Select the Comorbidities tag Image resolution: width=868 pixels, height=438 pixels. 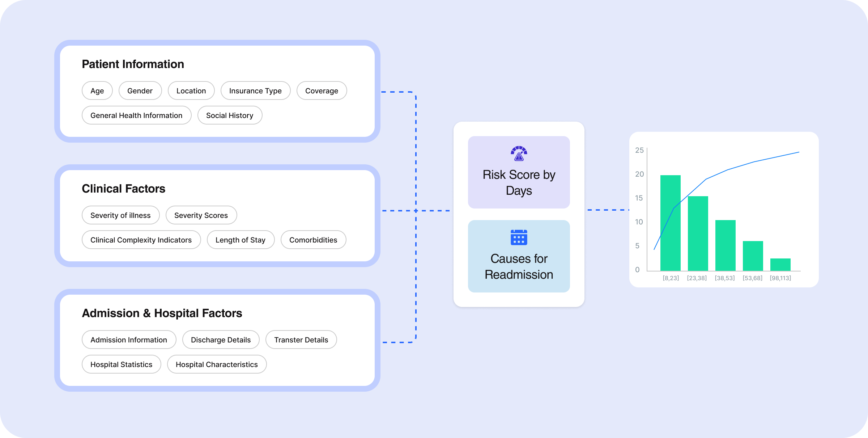[314, 240]
